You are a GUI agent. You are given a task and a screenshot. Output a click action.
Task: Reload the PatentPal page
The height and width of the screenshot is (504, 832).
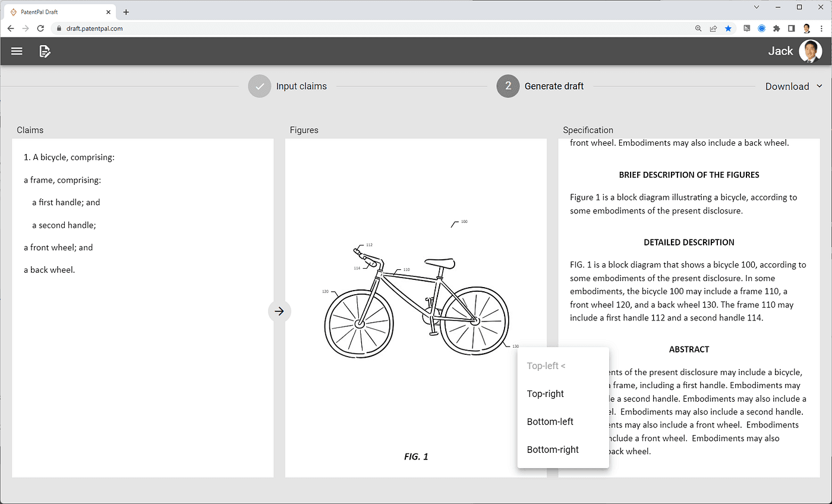coord(40,28)
